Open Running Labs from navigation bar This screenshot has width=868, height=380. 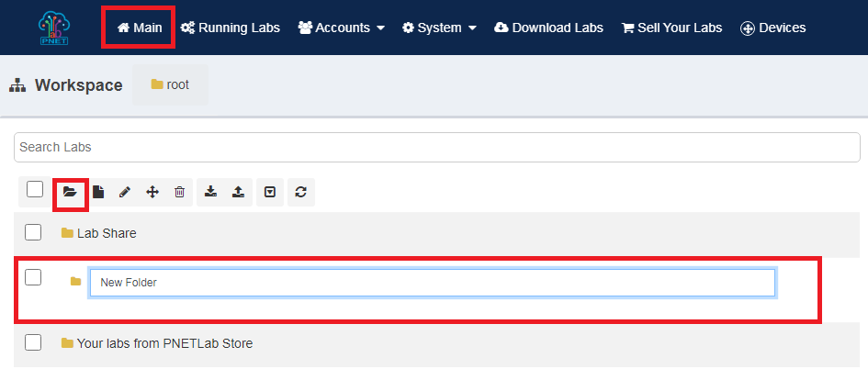pos(230,28)
